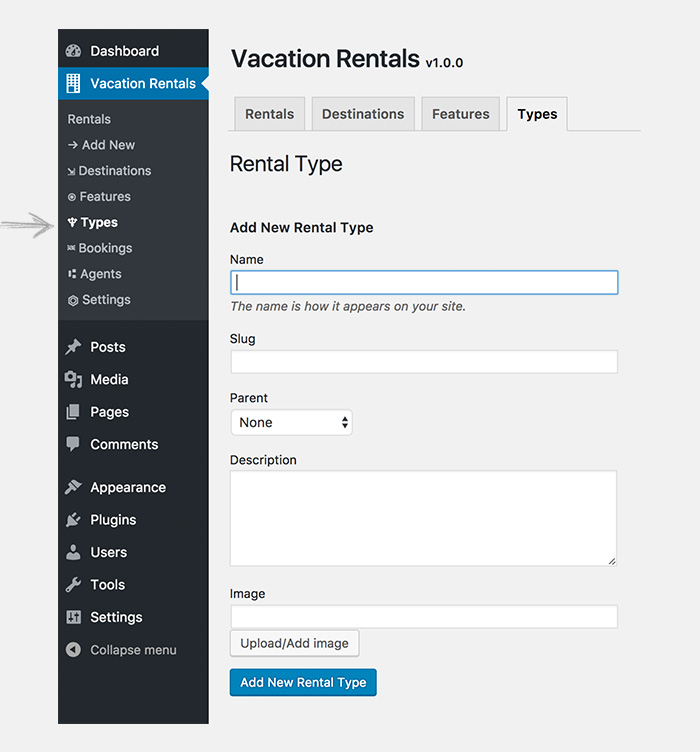This screenshot has width=700, height=752.
Task: Click the Types submenu icon
Action: pyautogui.click(x=72, y=222)
